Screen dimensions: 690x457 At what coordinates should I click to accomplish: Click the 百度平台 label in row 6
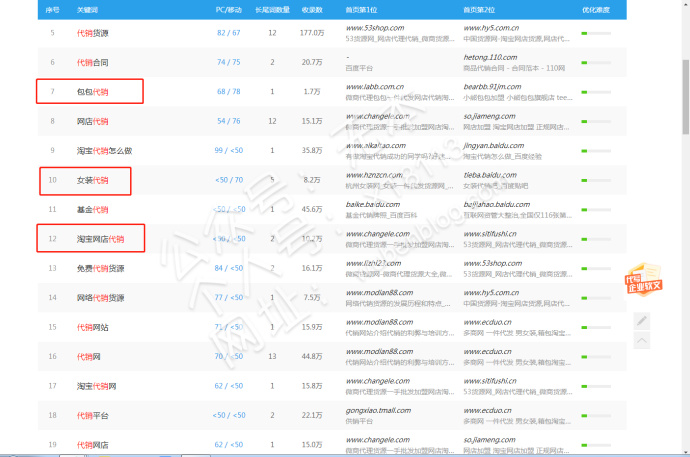click(359, 68)
